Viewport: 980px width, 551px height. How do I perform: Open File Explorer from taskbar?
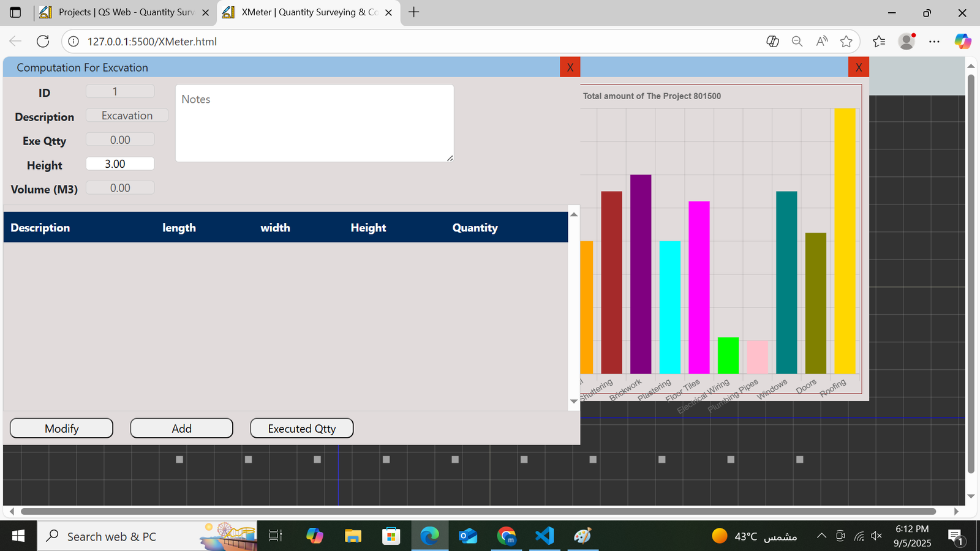click(353, 536)
